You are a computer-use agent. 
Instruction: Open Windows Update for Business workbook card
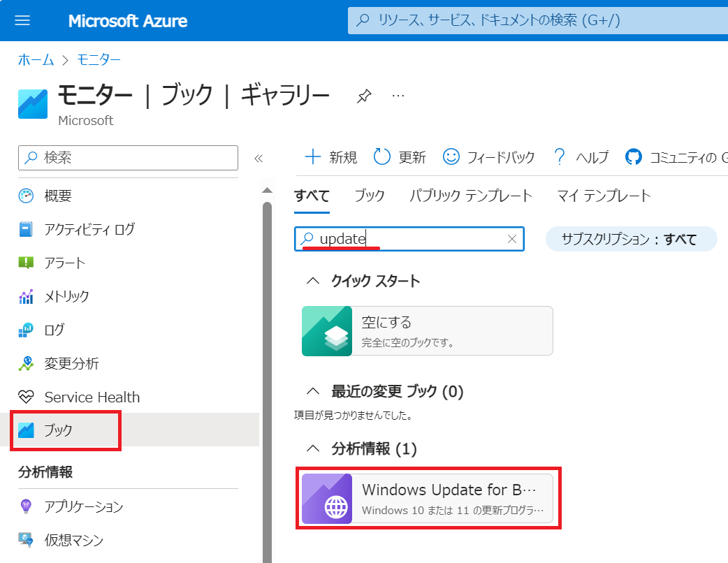tap(427, 499)
